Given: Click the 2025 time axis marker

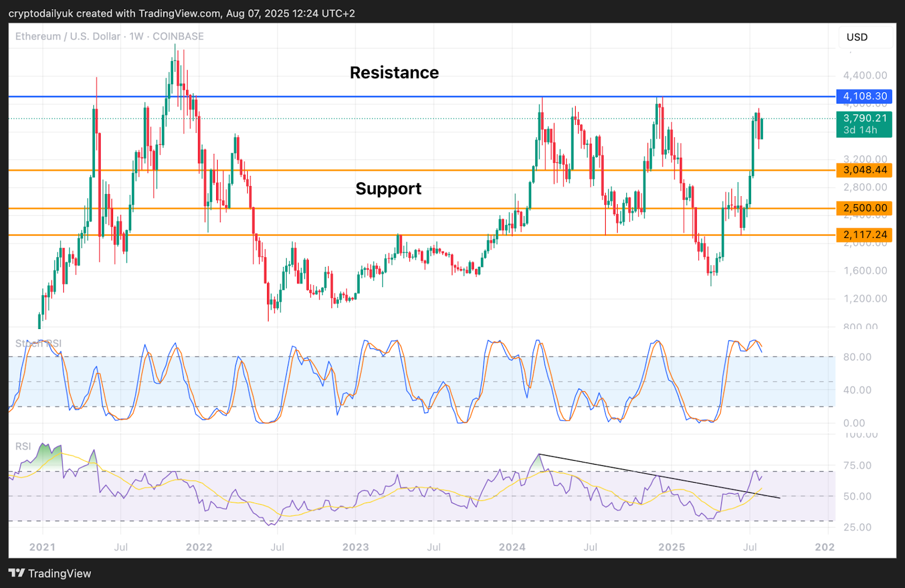Looking at the screenshot, I should point(671,547).
